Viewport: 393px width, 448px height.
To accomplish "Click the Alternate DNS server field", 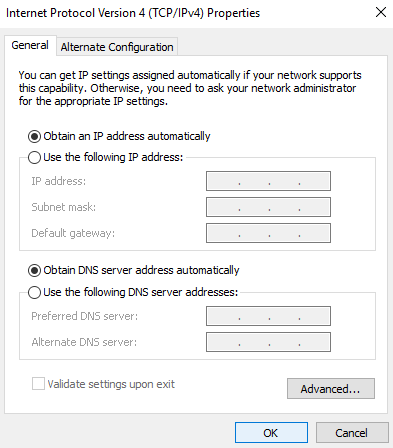I will coord(268,342).
